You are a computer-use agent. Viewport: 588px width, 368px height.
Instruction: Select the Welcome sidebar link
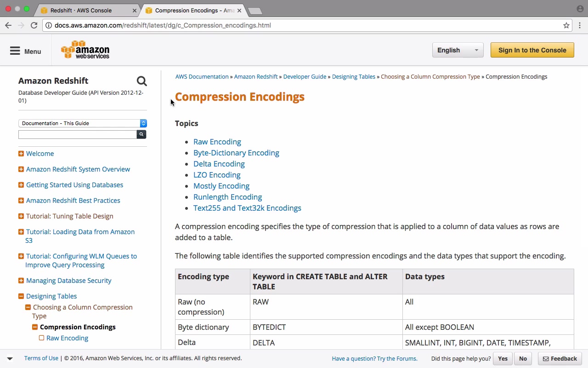tap(40, 154)
